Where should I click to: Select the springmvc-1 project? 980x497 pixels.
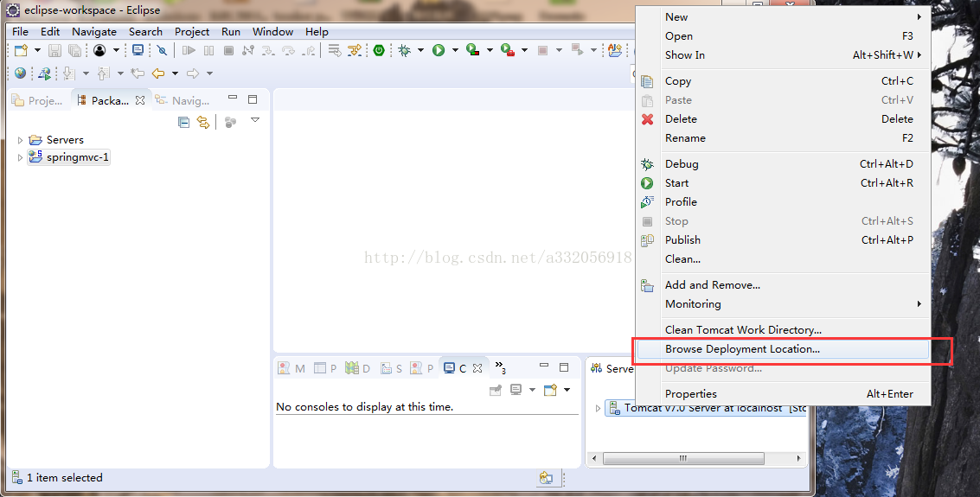pyautogui.click(x=68, y=157)
